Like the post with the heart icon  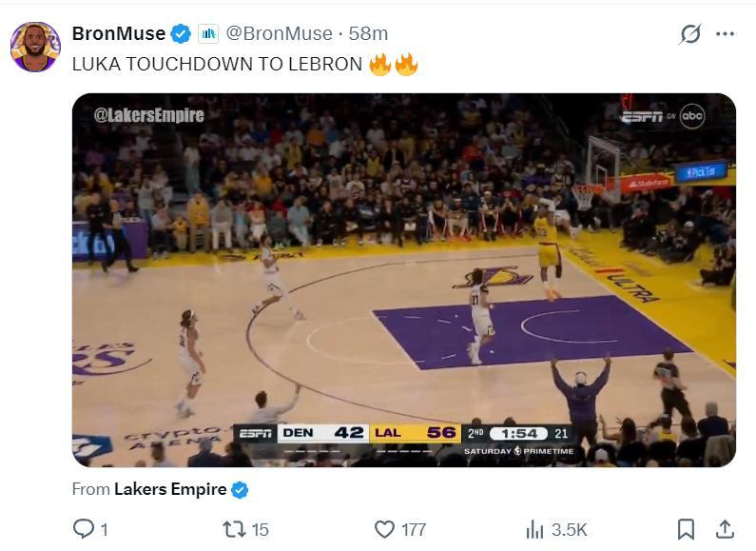pos(384,529)
